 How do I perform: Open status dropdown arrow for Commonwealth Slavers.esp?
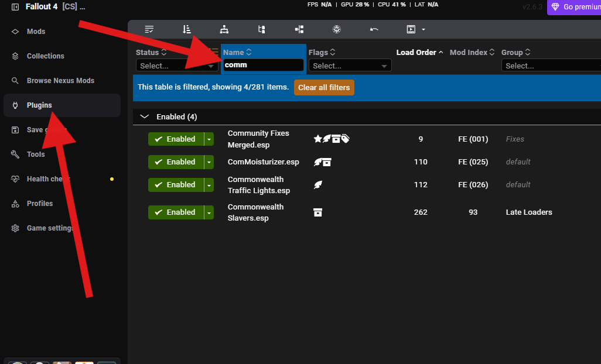209,212
